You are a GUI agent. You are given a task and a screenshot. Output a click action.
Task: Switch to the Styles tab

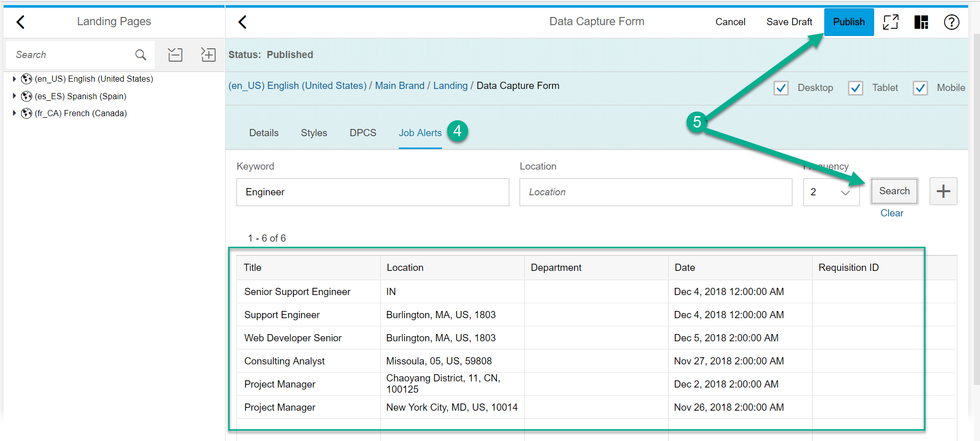tap(314, 133)
